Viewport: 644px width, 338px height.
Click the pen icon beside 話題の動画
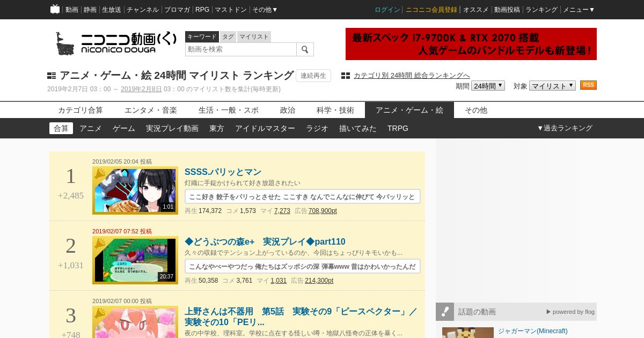click(x=445, y=312)
